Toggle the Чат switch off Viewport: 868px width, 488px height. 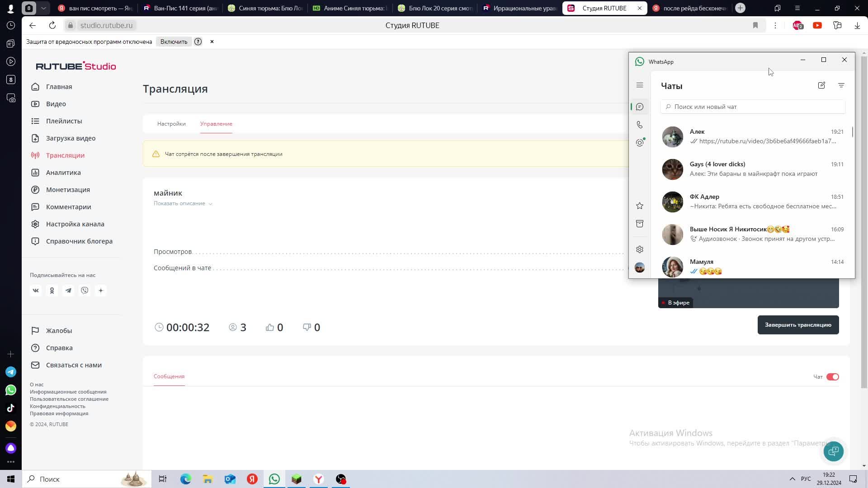point(832,377)
